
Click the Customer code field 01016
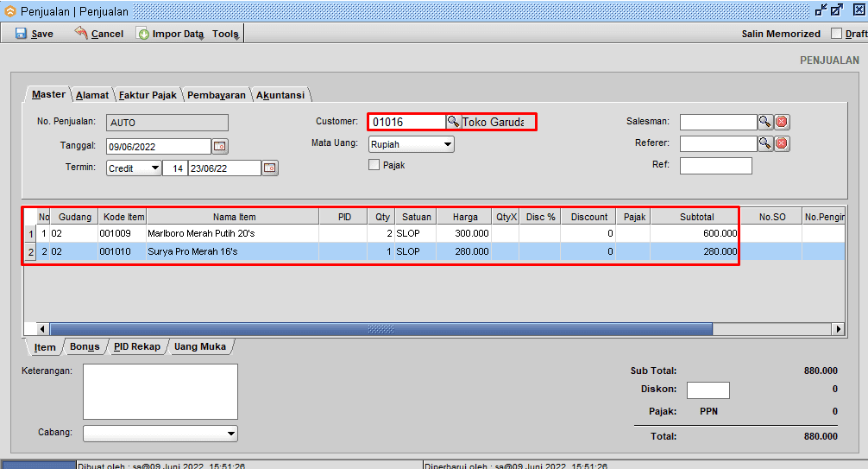click(407, 122)
